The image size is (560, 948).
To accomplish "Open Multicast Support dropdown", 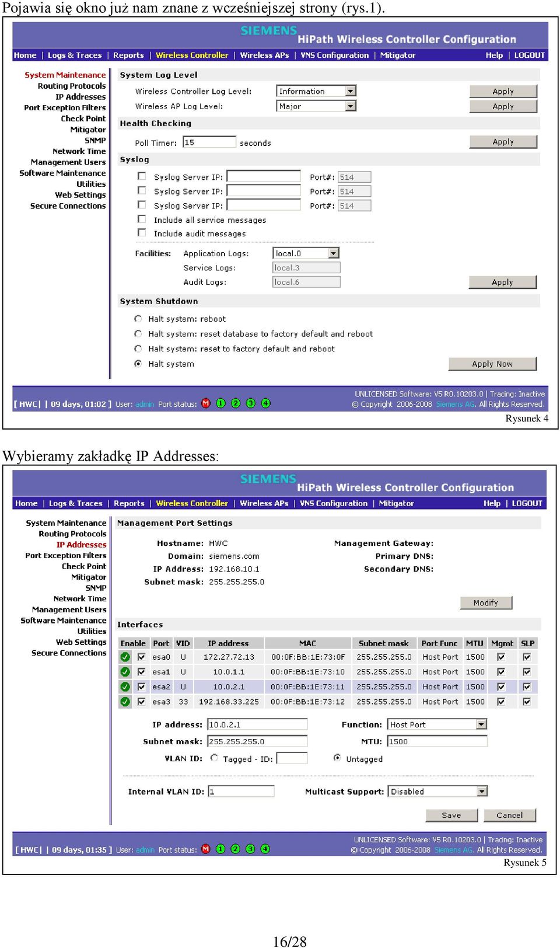I will [x=437, y=792].
